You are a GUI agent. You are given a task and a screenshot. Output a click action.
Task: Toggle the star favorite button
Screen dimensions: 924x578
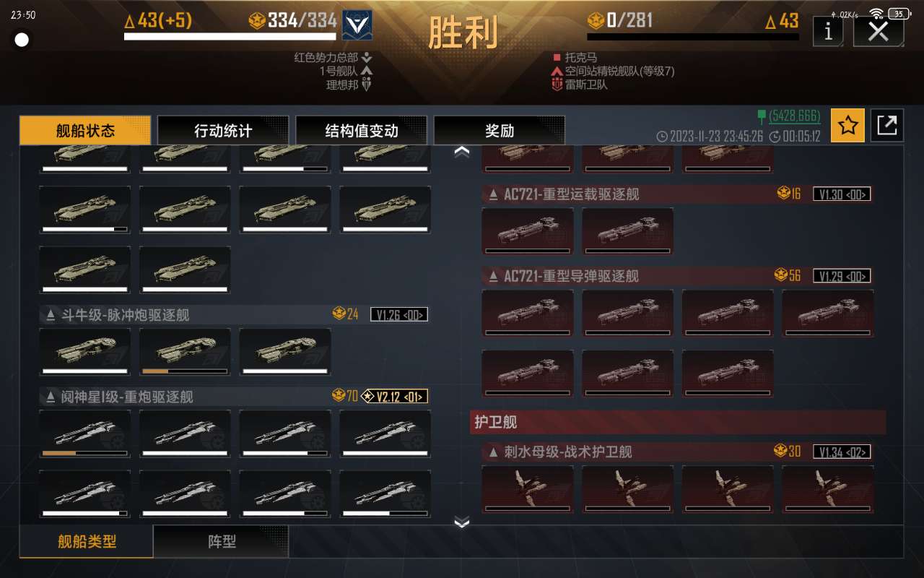847,126
